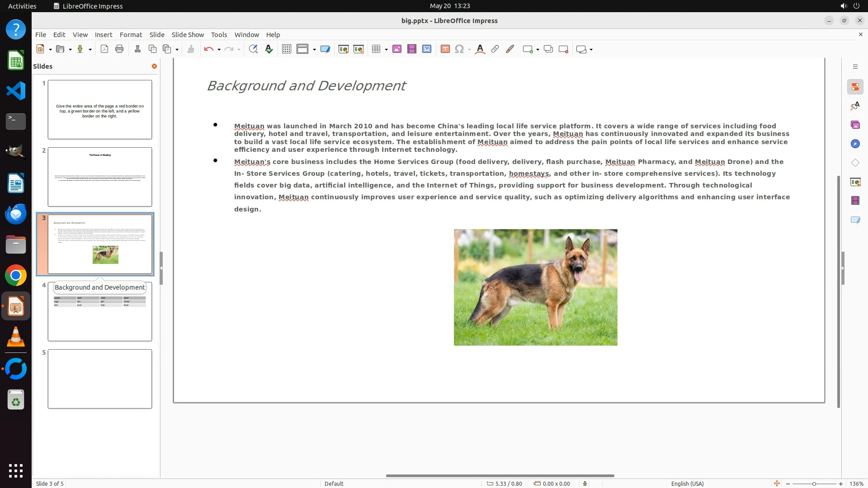Expand the Undo history dropdown arrow
The image size is (868, 488).
[219, 50]
